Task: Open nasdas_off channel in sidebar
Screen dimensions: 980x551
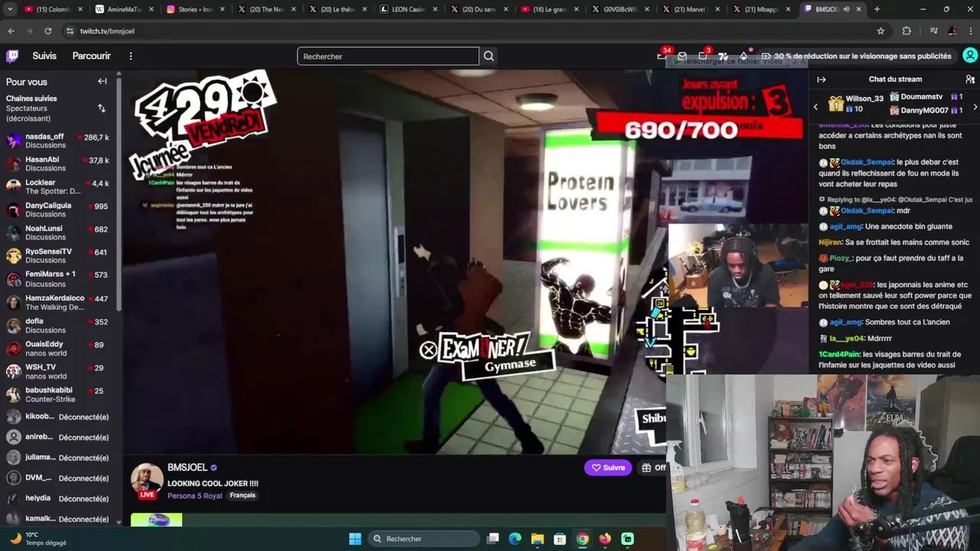Action: [x=58, y=141]
